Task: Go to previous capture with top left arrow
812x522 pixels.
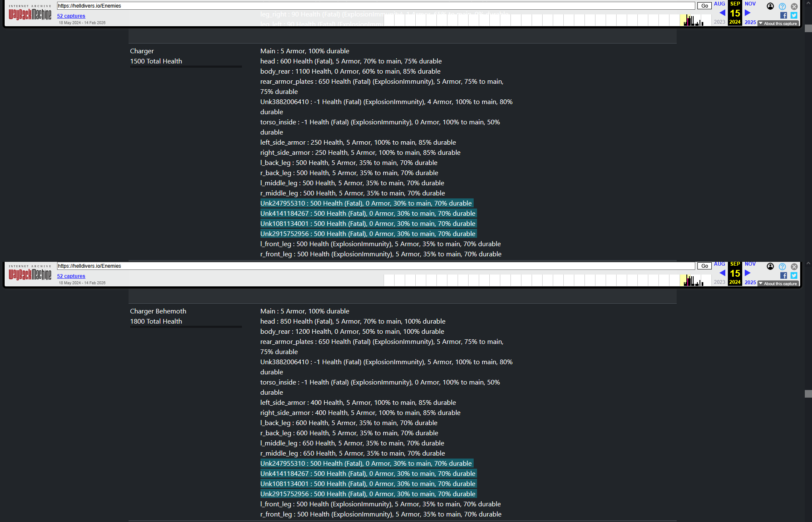Action: pyautogui.click(x=722, y=13)
